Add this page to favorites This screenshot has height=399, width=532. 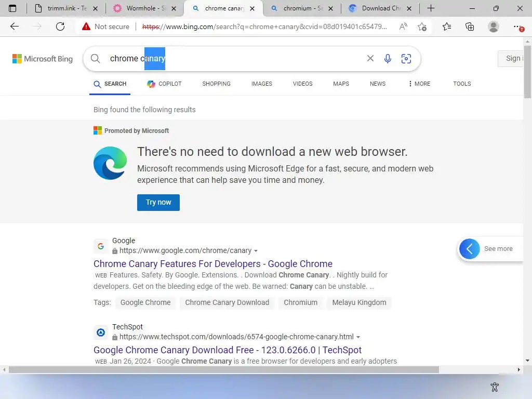point(422,26)
